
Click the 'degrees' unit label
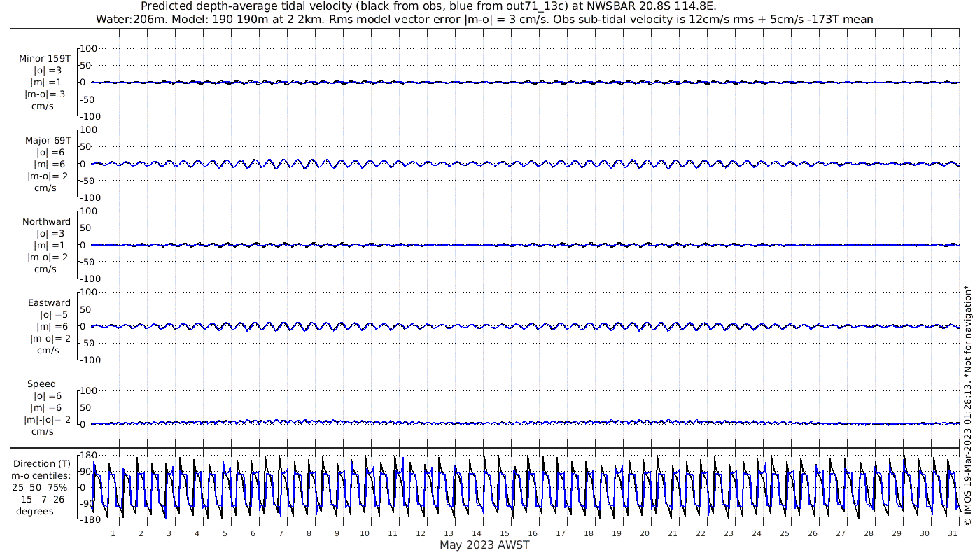tap(35, 512)
